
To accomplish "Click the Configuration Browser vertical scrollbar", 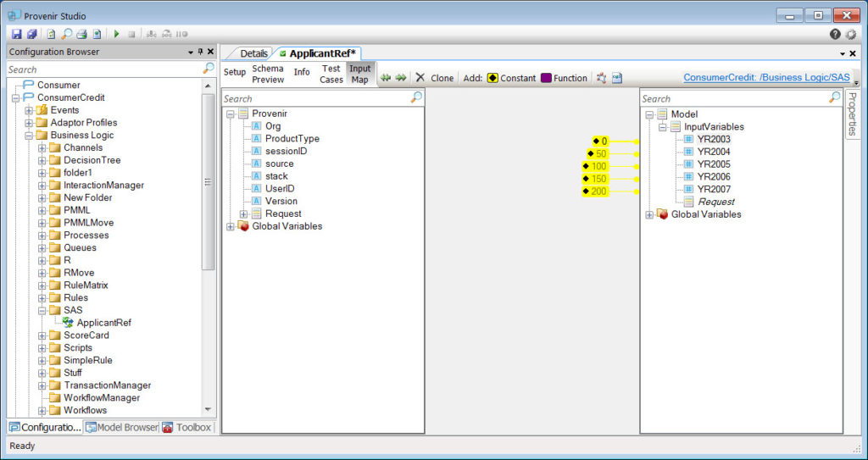I will [x=209, y=183].
